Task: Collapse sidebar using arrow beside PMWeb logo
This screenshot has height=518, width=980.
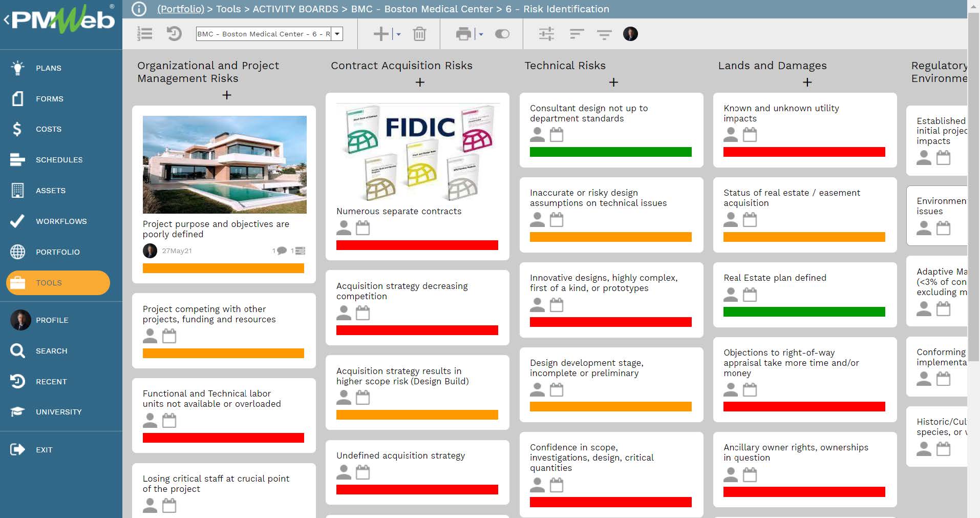Action: pyautogui.click(x=7, y=20)
